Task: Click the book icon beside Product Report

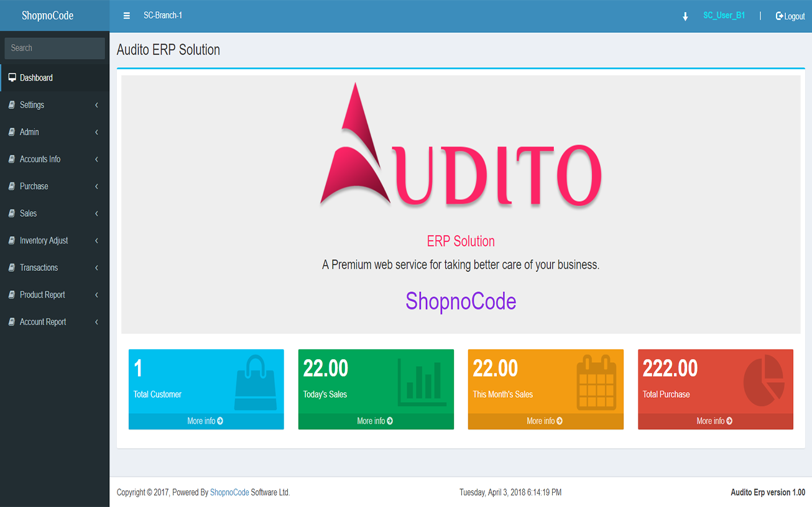Action: [x=12, y=295]
